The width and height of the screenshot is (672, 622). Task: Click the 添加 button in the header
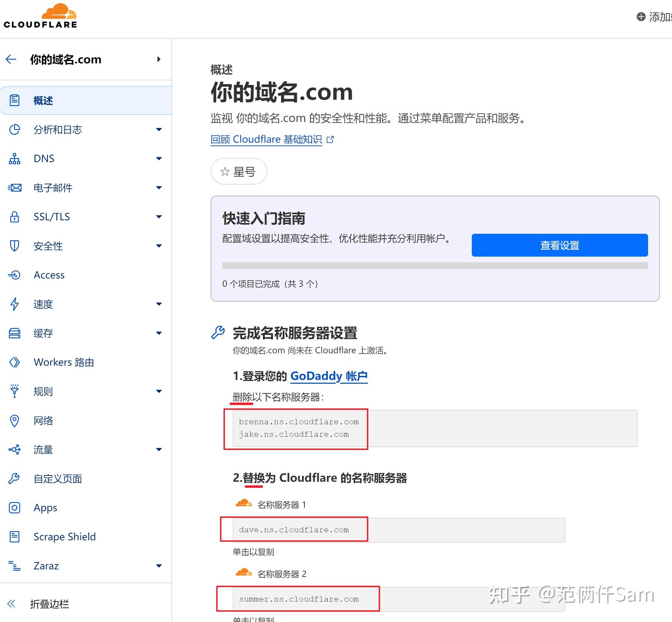654,17
